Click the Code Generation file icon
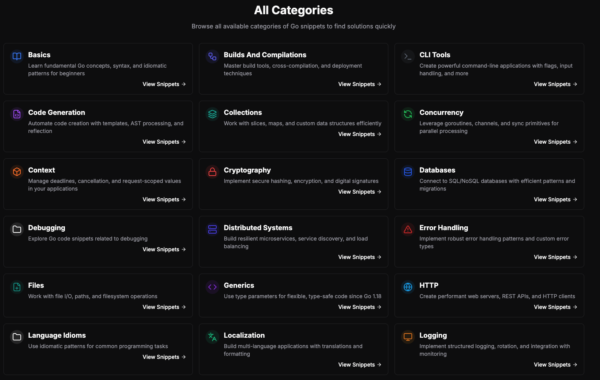Viewport: 600px width, 380px height. point(16,114)
